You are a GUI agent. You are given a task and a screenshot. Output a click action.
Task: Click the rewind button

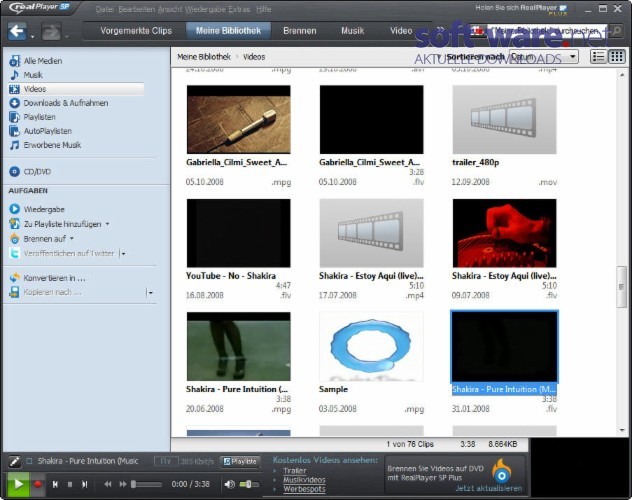tap(108, 484)
